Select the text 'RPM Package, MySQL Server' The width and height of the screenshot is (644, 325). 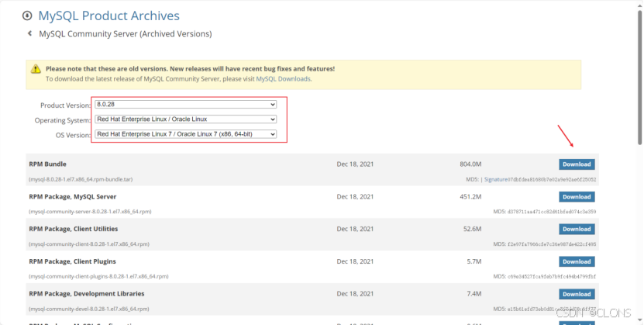(x=73, y=196)
